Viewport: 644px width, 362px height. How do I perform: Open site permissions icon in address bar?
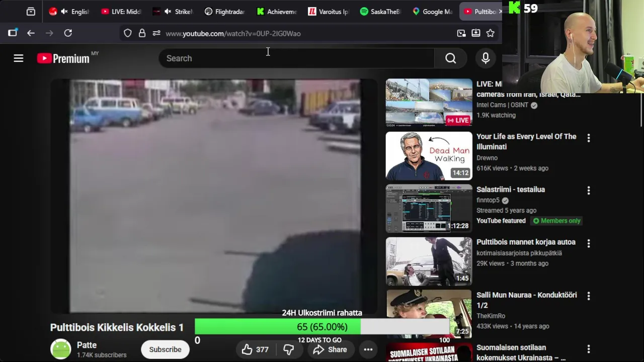156,33
